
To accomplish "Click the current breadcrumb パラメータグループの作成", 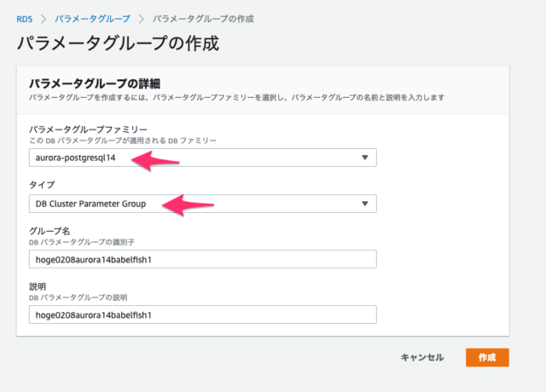I will tap(203, 19).
